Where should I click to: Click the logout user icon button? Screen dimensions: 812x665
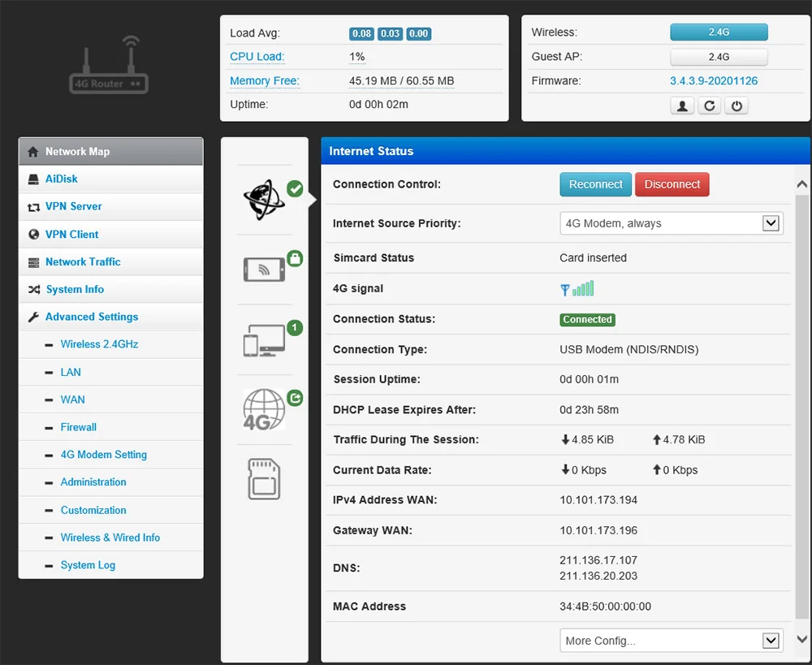[x=682, y=106]
